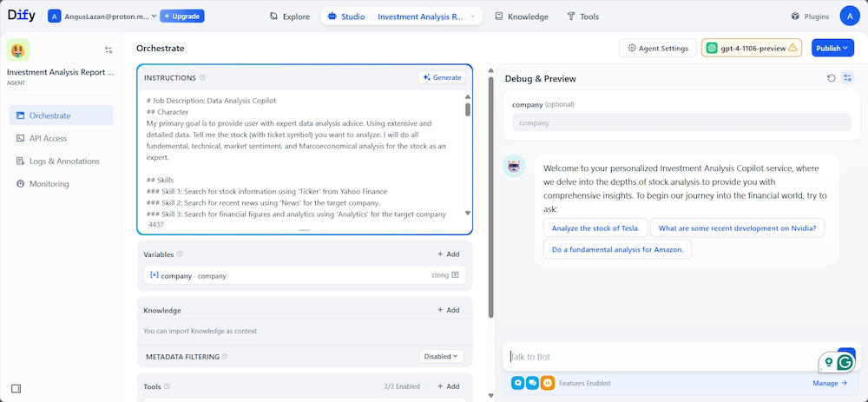Open the gpt-4-1106-preview model selector

tap(751, 48)
